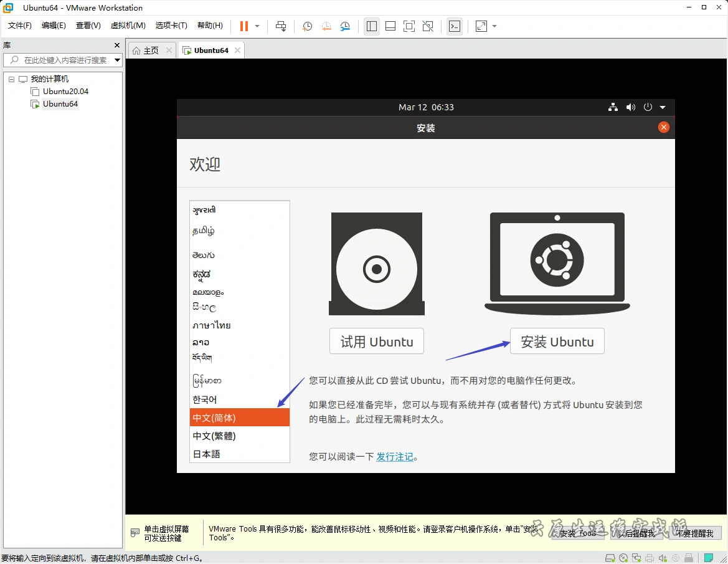
Task: Open the stretch display options dropdown
Action: [494, 26]
